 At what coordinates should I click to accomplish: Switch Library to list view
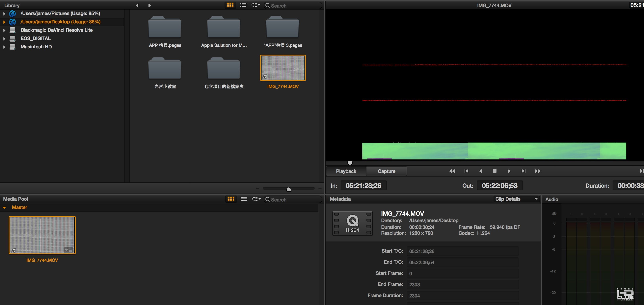coord(243,5)
